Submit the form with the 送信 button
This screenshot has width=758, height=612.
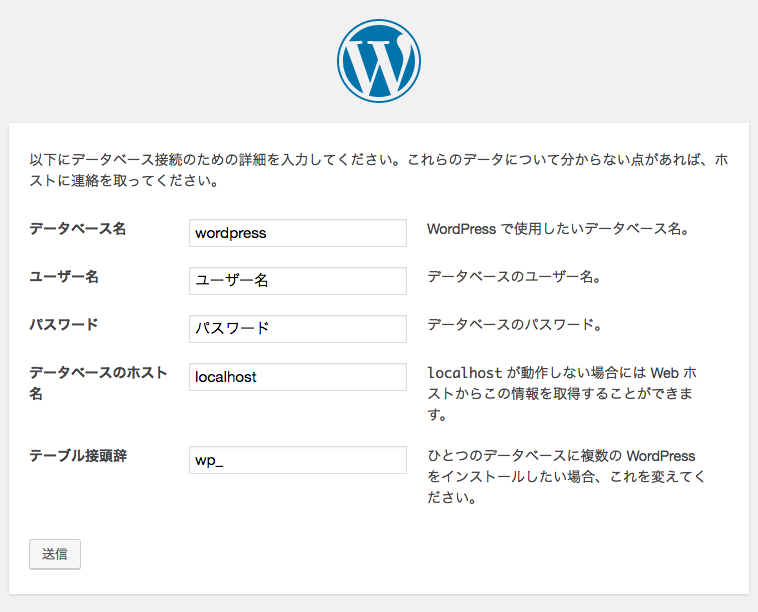click(55, 554)
